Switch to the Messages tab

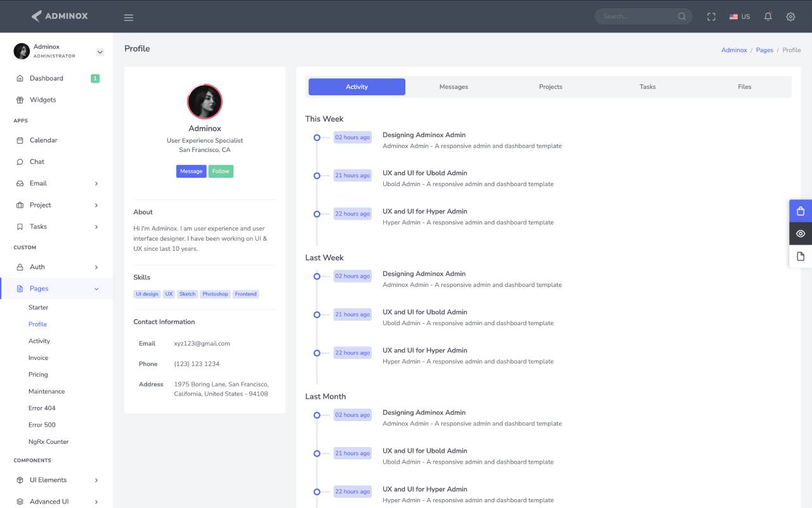tap(454, 87)
